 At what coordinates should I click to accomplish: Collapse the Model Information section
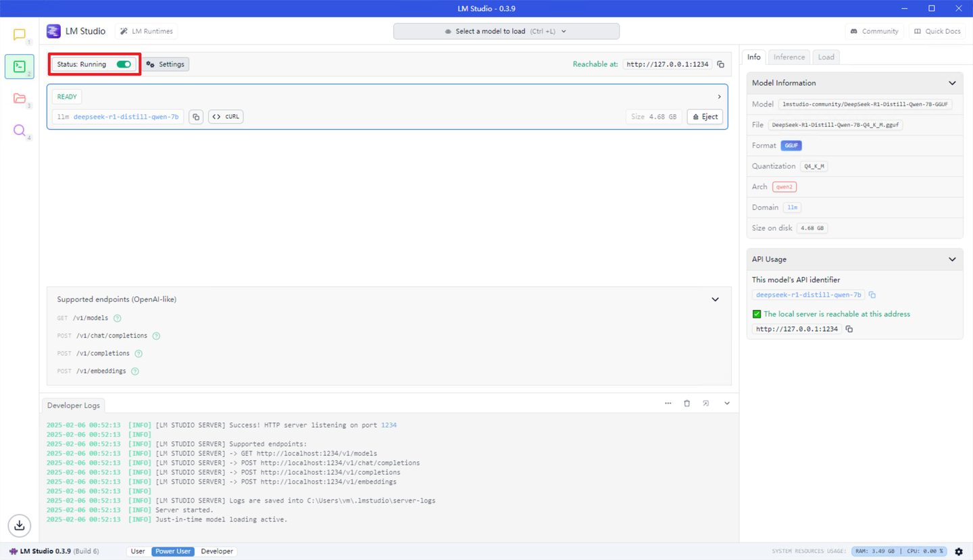coord(953,83)
